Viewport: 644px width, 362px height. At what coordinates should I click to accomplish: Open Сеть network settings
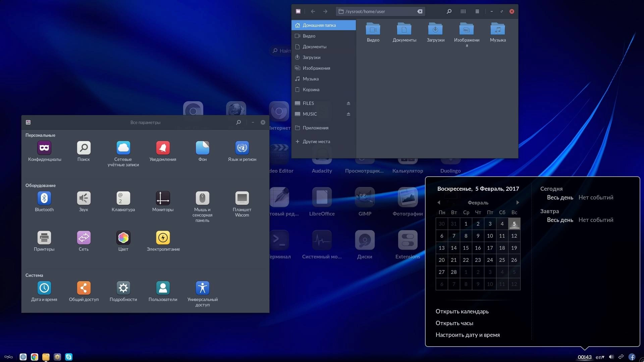click(x=84, y=238)
